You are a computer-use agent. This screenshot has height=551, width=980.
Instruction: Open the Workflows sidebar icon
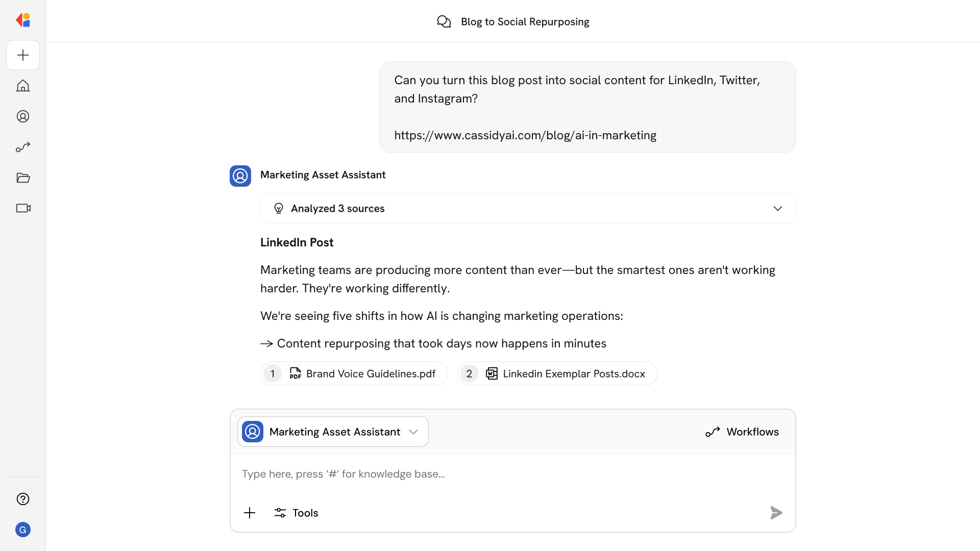click(x=22, y=147)
